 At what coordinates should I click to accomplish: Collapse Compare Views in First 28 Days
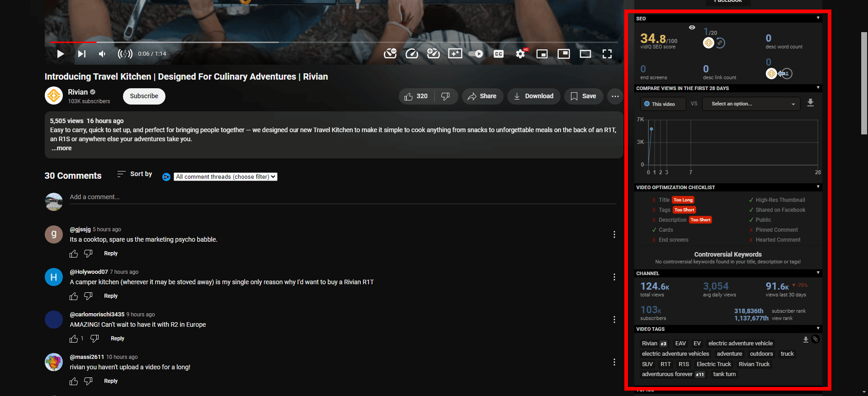click(818, 88)
